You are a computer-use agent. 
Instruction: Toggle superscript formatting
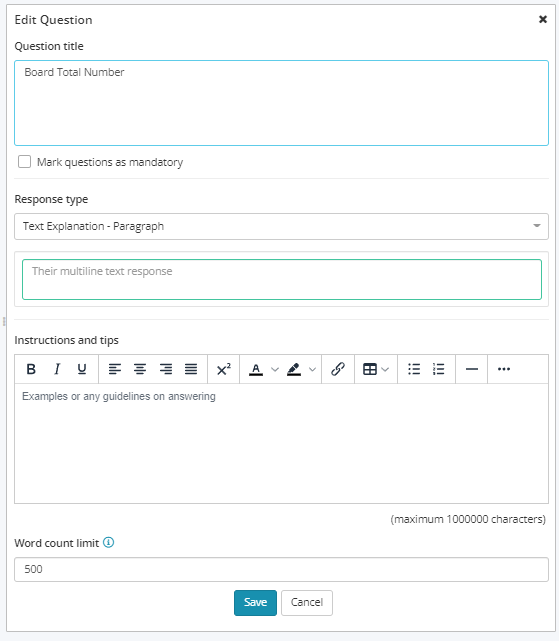(x=224, y=369)
